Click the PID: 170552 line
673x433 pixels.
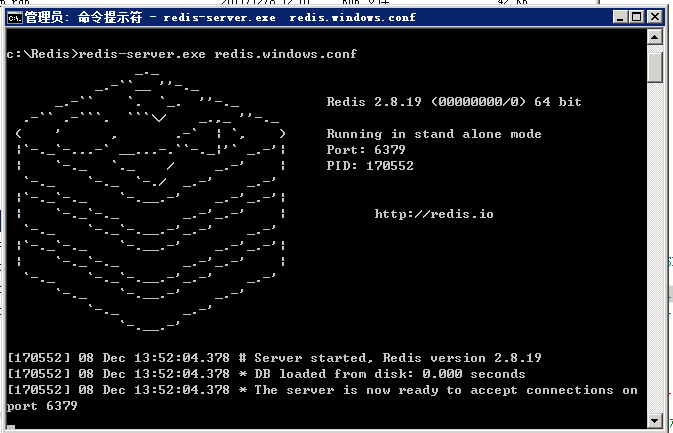coord(370,166)
